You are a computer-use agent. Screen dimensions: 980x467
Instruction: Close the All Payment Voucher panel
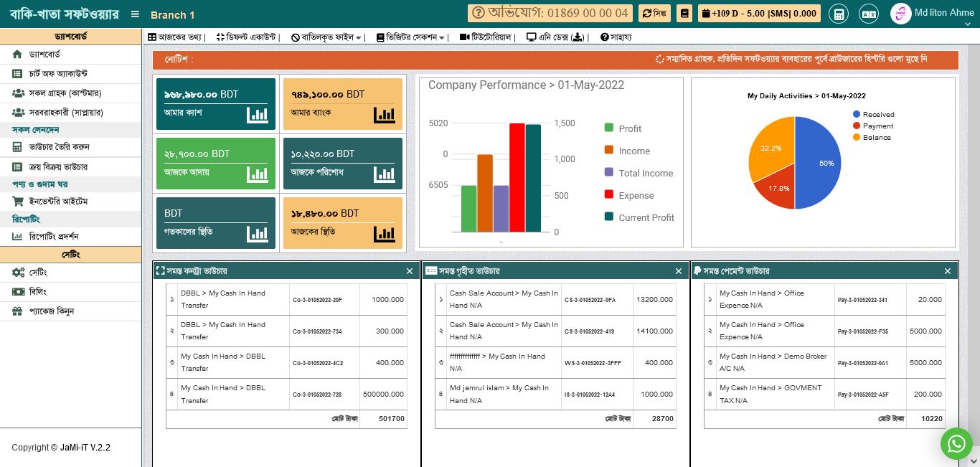[x=948, y=271]
